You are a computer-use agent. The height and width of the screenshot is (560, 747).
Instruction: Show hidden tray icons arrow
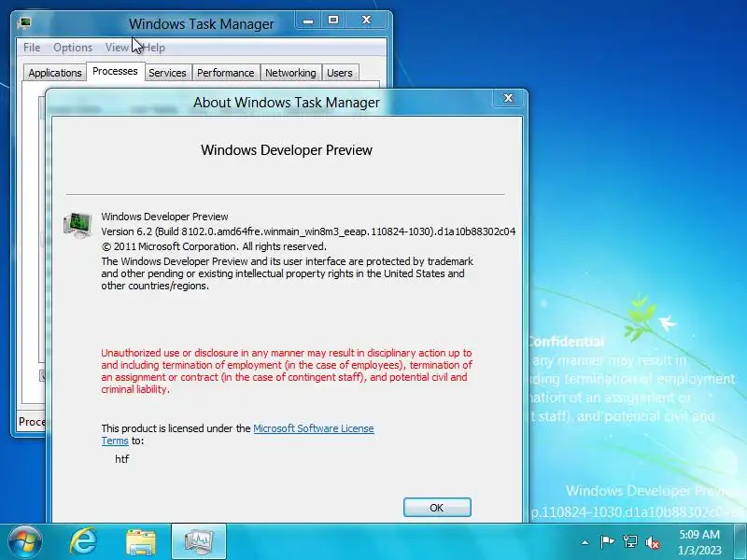[x=585, y=542]
